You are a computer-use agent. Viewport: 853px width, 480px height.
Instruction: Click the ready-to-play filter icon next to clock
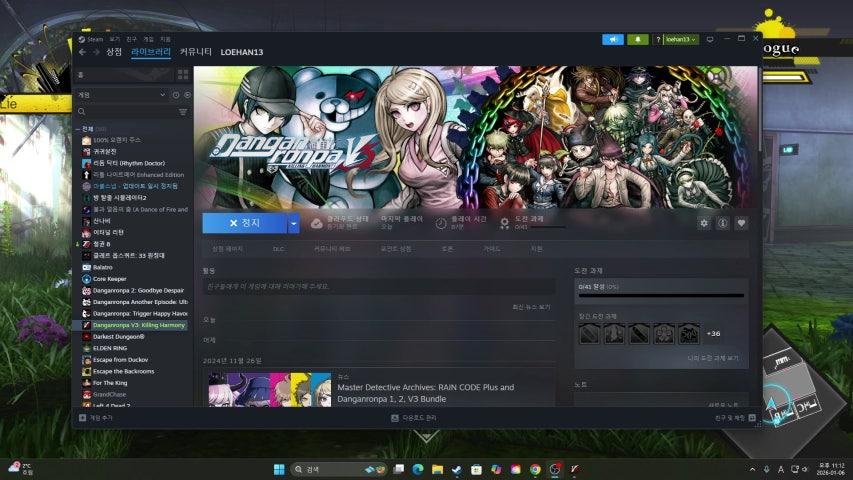click(x=187, y=94)
